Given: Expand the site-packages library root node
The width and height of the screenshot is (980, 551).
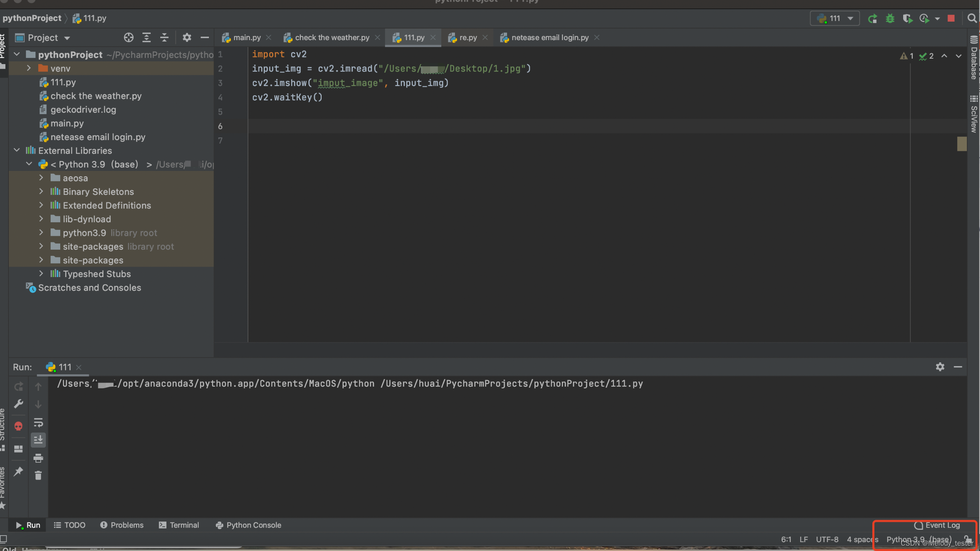Looking at the screenshot, I should 41,247.
